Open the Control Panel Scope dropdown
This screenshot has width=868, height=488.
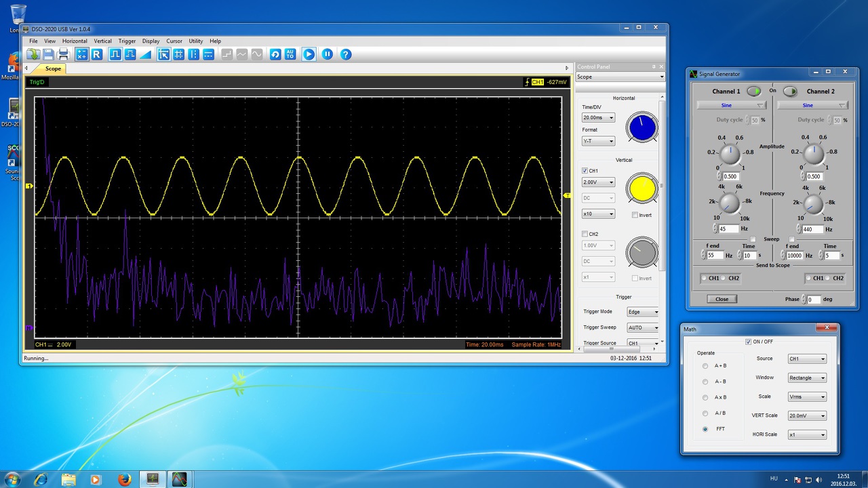click(620, 77)
